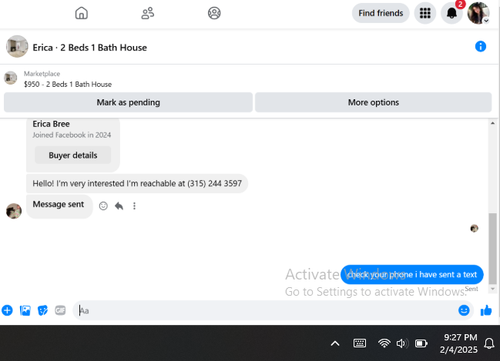Open the Groups icon in top navigation
Screen dimensions: 500x361
click(214, 13)
